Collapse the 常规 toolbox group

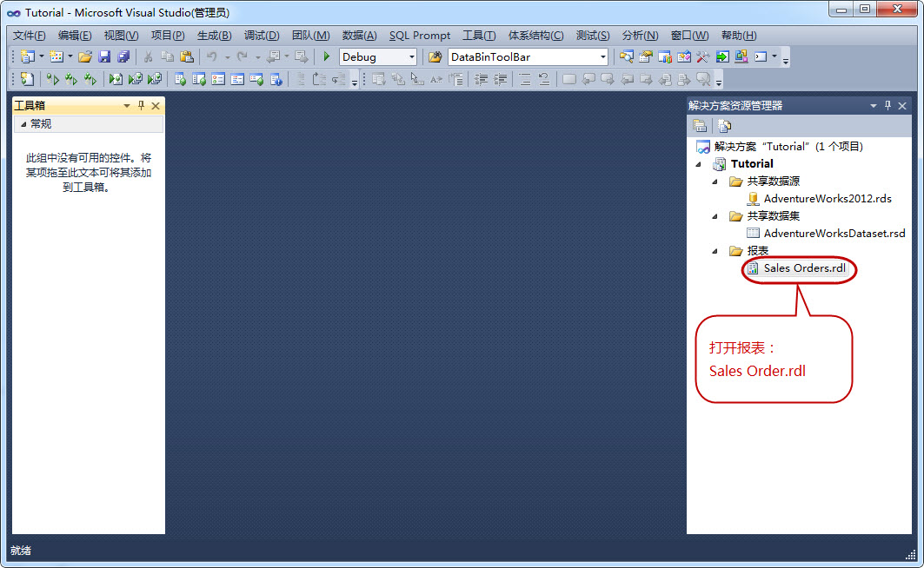tap(23, 124)
